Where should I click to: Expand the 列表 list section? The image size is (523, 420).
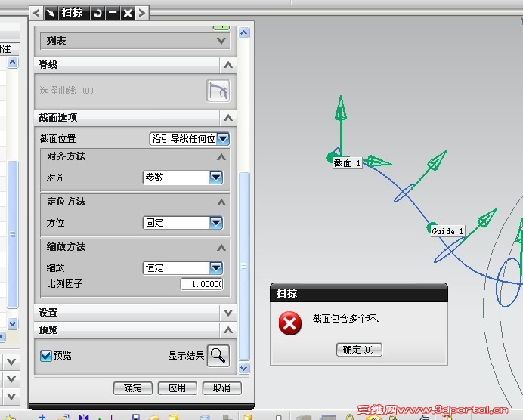pos(221,41)
